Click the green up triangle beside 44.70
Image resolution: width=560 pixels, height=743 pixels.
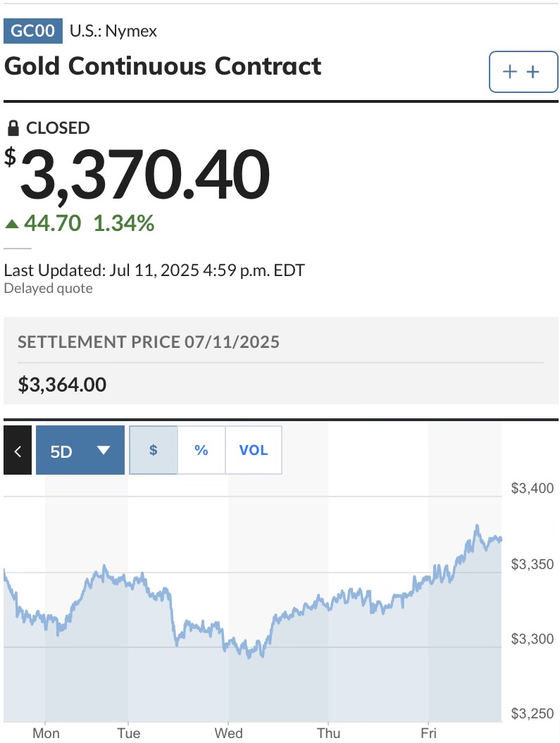point(12,224)
